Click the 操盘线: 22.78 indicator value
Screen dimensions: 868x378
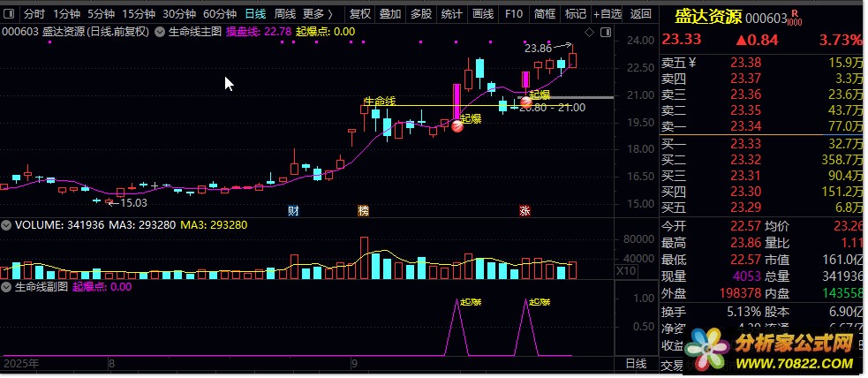[x=259, y=32]
